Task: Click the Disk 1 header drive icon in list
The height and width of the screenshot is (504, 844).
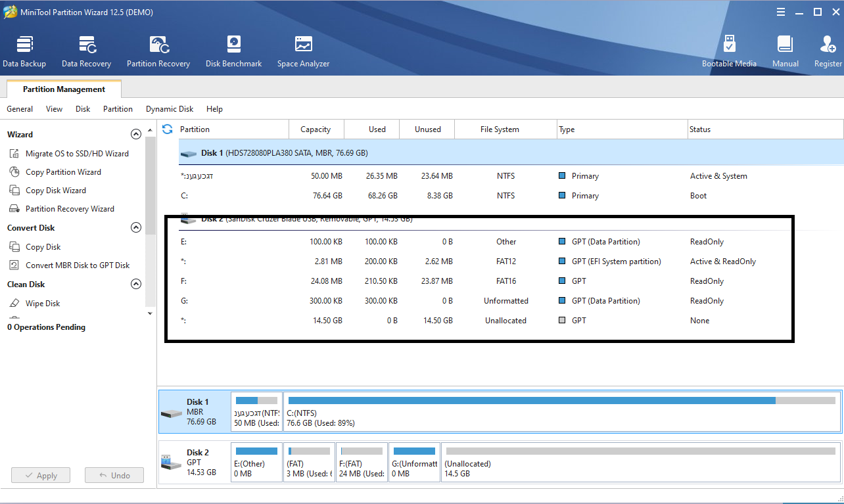Action: (x=189, y=154)
